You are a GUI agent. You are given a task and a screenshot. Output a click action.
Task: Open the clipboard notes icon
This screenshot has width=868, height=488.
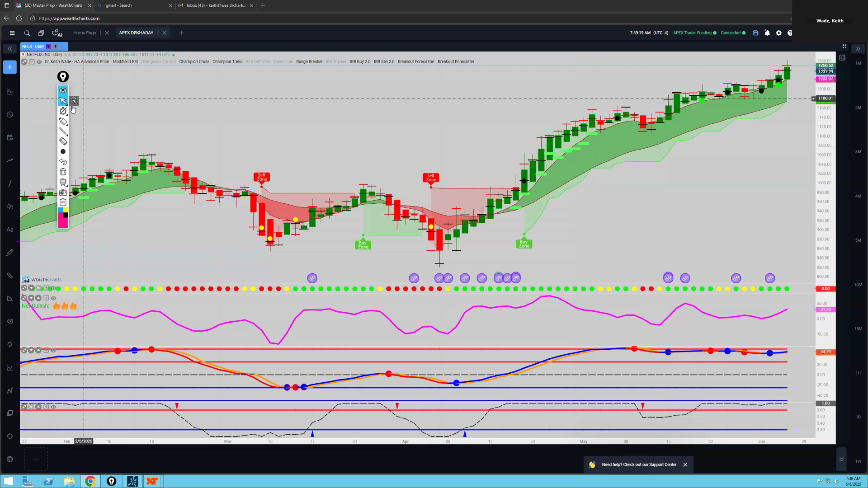[x=63, y=202]
